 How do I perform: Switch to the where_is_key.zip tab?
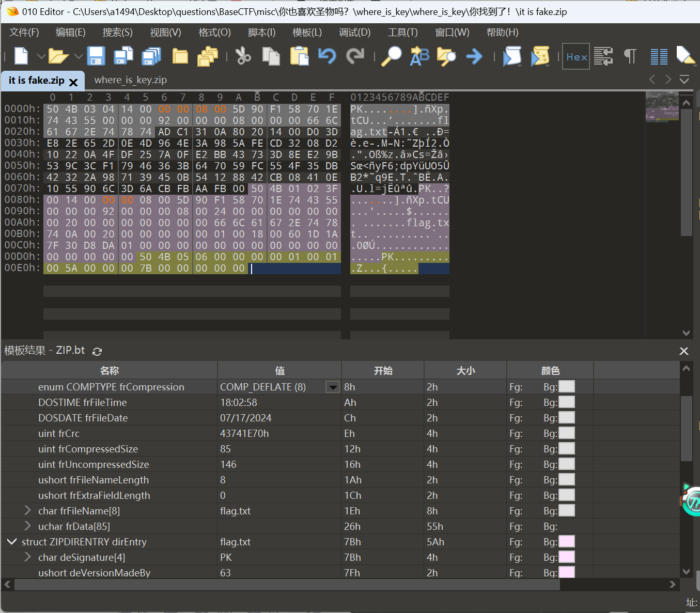pos(131,80)
